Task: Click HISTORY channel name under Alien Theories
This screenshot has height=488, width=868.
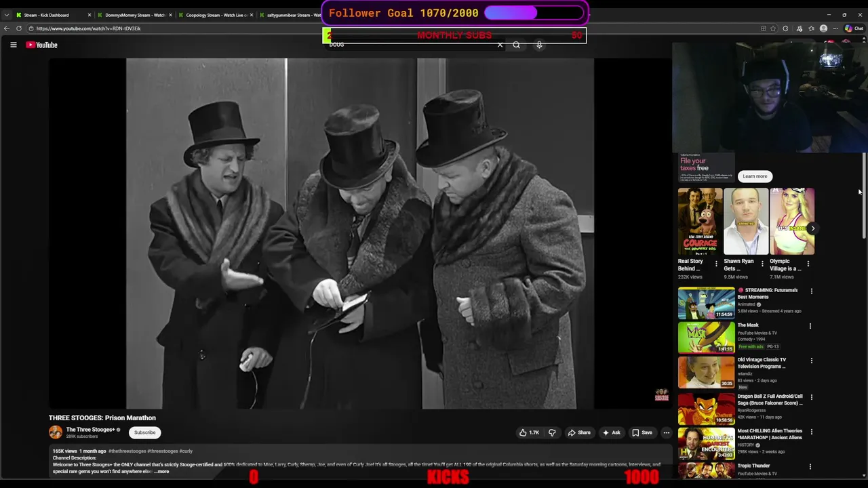Action: coord(746,445)
